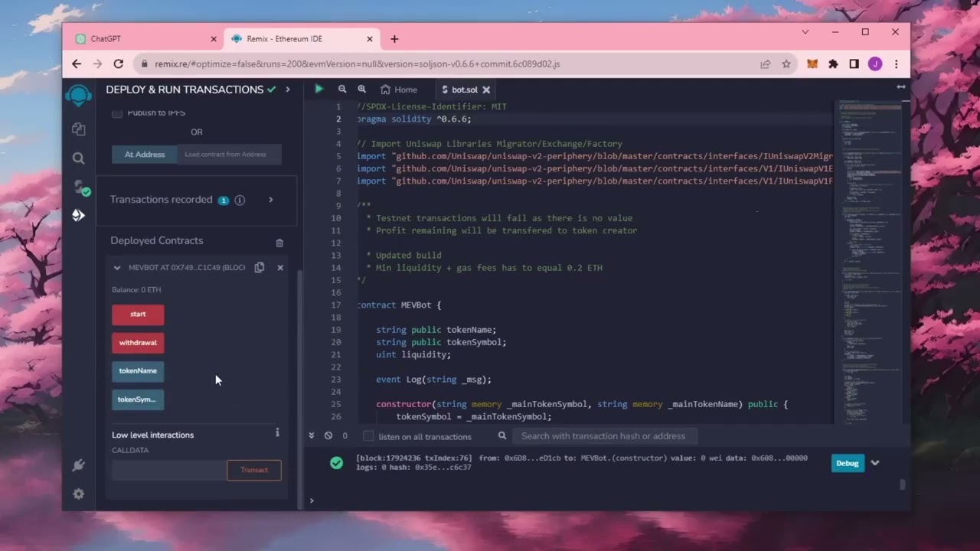
Task: Expand Deploy & Run panel header chevron
Action: click(x=288, y=90)
